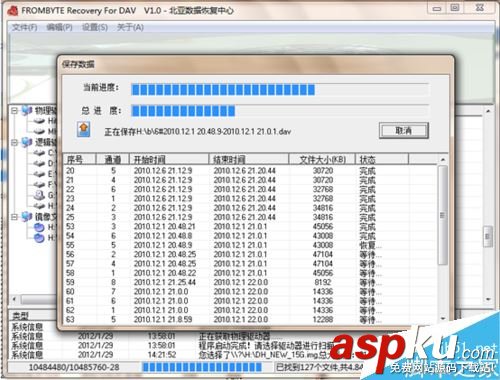Screen dimensions: 500x380
Task: Sort by 通道 column header
Action: [113, 160]
